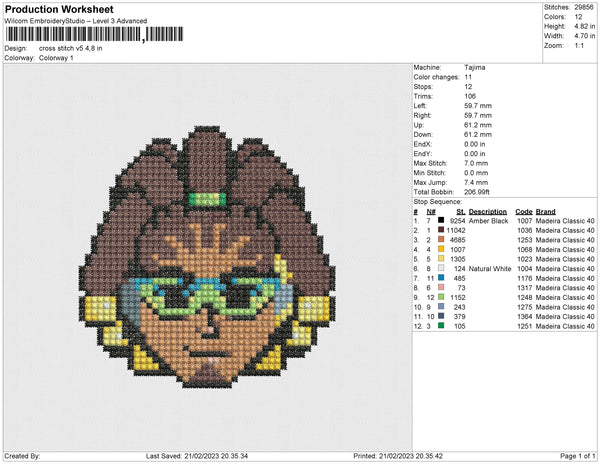Click stitch count 11042 in row 2
The width and height of the screenshot is (600, 464).
coord(456,230)
